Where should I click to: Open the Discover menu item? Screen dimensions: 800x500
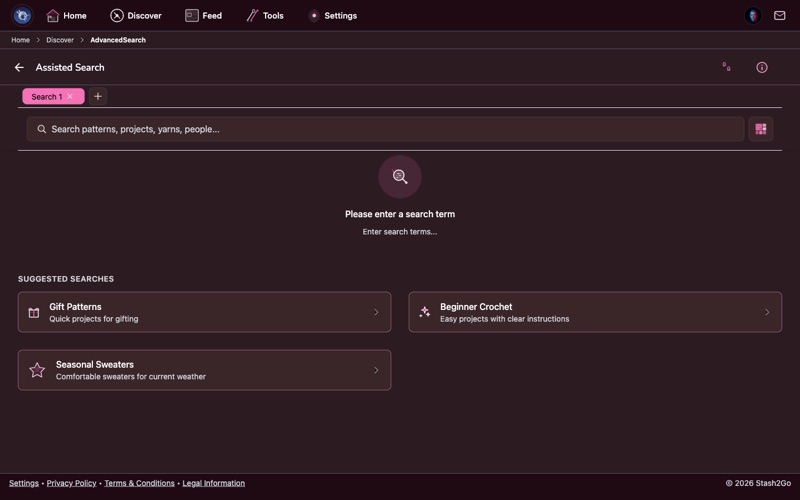pyautogui.click(x=136, y=16)
